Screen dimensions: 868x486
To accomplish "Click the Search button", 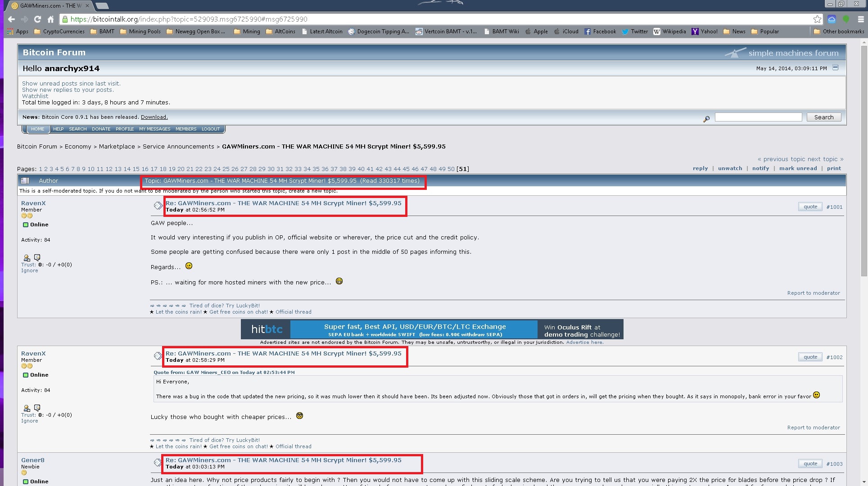I will pos(824,117).
